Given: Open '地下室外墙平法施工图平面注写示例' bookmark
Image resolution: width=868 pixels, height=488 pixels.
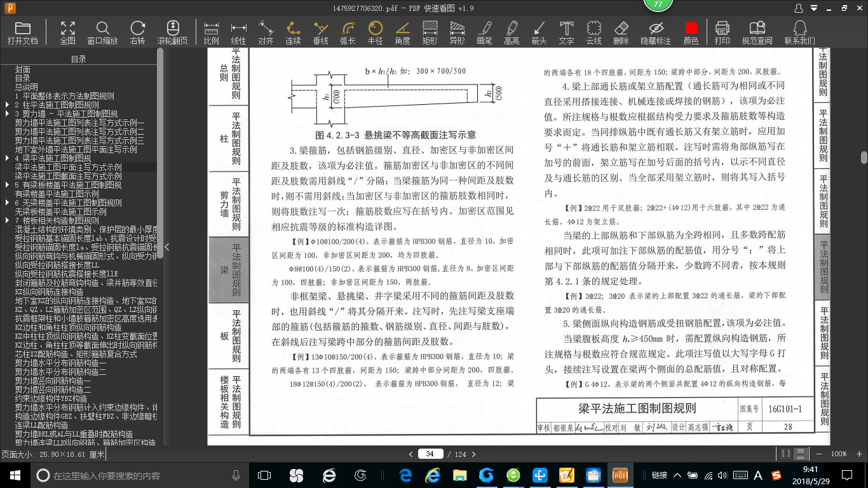Looking at the screenshot, I should (76, 149).
